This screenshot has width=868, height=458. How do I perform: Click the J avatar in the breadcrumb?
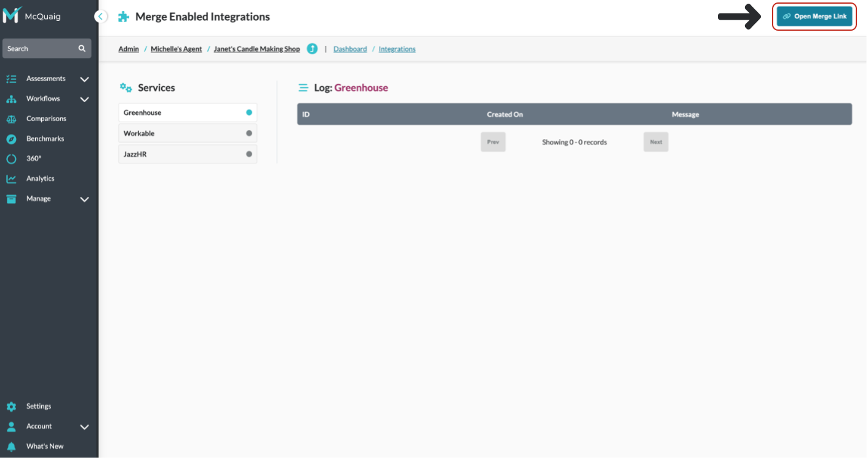(x=312, y=49)
